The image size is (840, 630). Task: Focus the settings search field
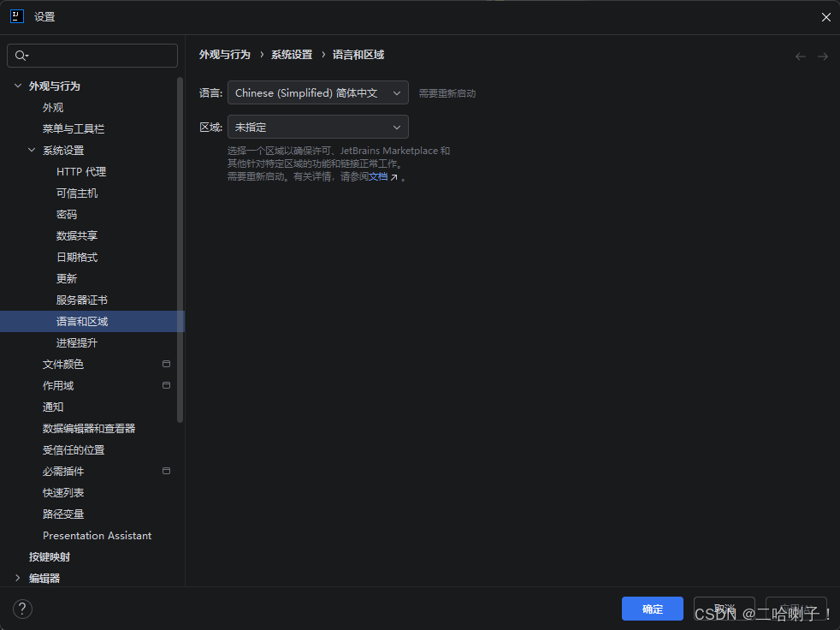(x=92, y=56)
